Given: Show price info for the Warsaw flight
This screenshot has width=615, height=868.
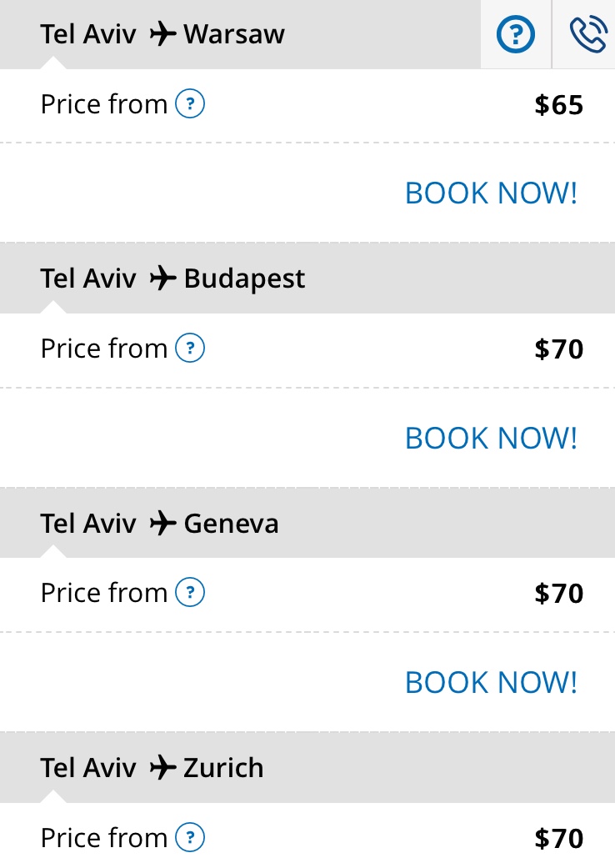Looking at the screenshot, I should pyautogui.click(x=190, y=104).
